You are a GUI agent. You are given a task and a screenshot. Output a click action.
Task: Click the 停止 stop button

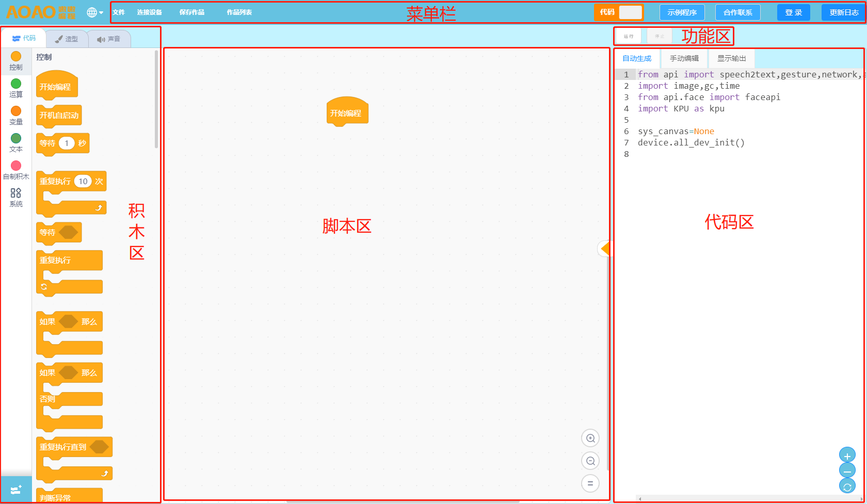[x=660, y=36]
